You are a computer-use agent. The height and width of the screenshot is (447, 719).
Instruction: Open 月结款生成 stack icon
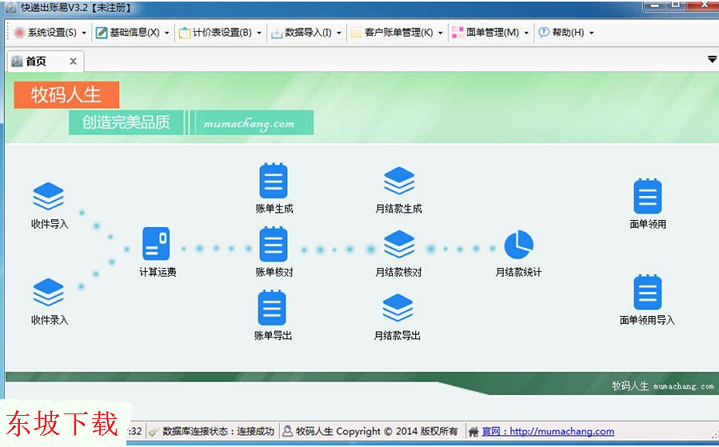398,181
